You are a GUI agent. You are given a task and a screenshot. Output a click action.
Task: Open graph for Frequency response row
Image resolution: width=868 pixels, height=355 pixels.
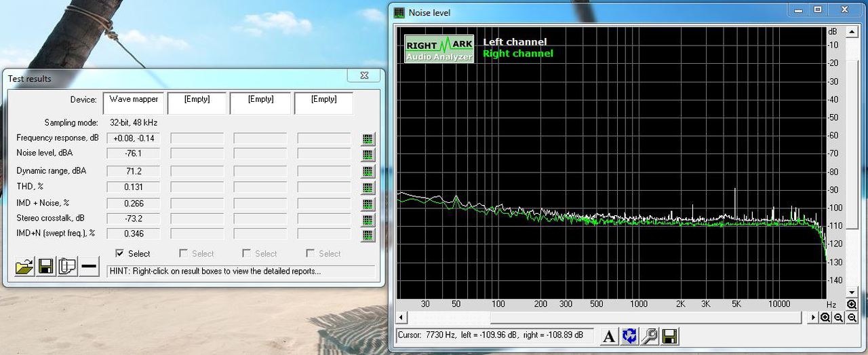point(368,139)
